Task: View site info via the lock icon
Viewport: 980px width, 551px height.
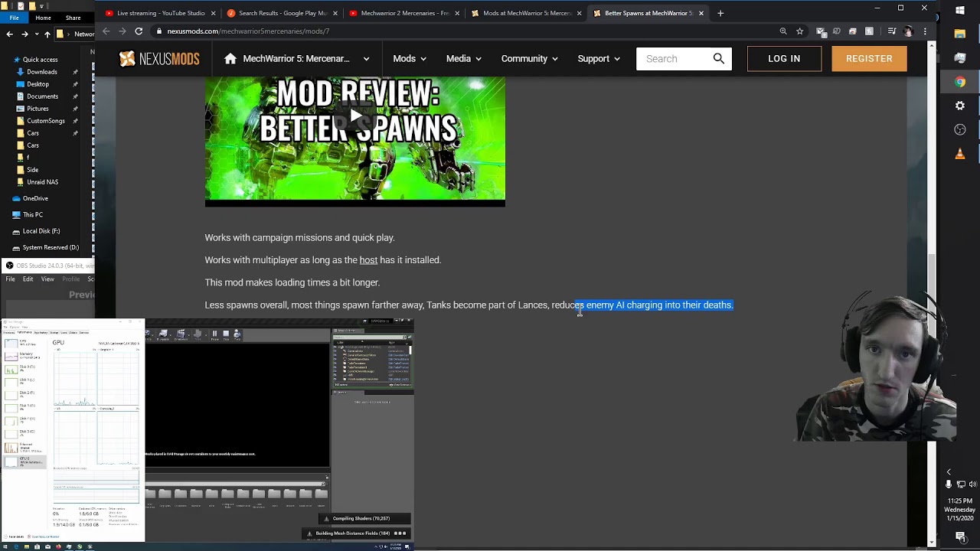Action: click(x=159, y=31)
